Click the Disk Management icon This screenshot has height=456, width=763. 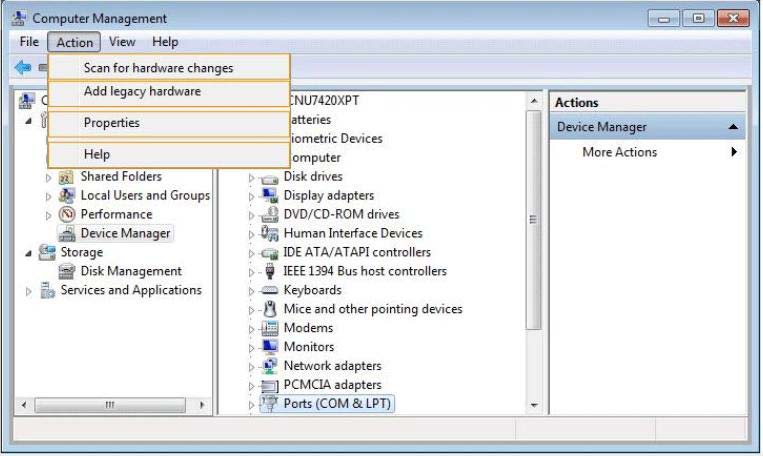pos(66,272)
